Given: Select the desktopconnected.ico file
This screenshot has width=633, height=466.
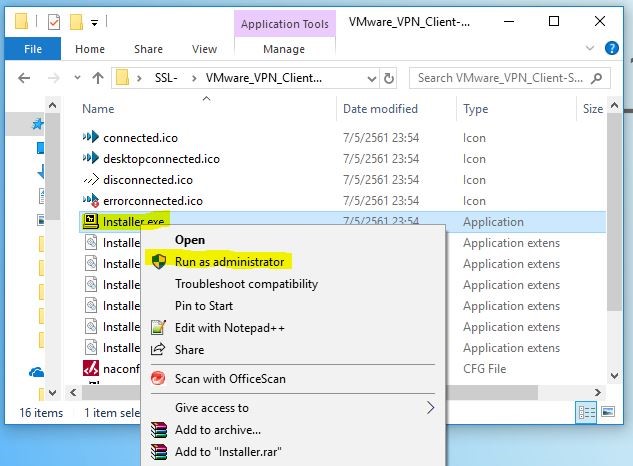Looking at the screenshot, I should click(x=161, y=159).
